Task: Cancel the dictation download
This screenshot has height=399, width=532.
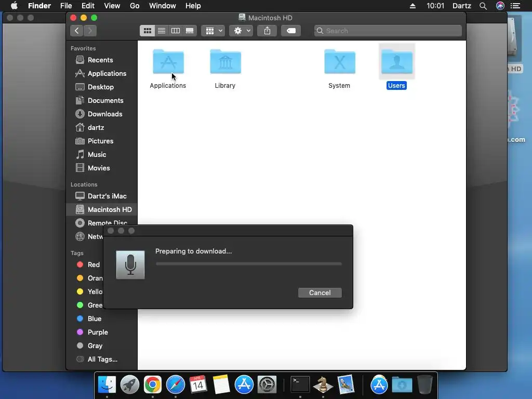Action: [320, 293]
